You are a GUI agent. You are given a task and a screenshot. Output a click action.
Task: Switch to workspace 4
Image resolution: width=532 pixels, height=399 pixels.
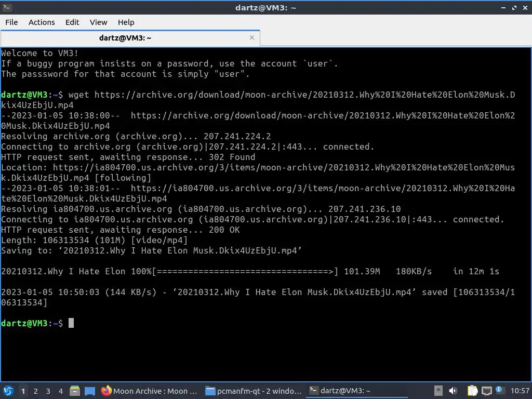[x=60, y=391]
